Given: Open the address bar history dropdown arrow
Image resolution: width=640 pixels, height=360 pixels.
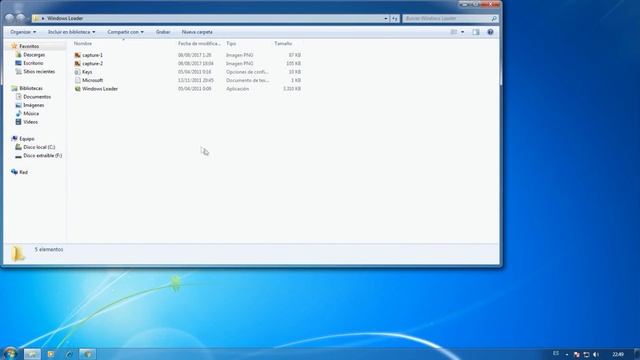Looking at the screenshot, I should pos(386,18).
